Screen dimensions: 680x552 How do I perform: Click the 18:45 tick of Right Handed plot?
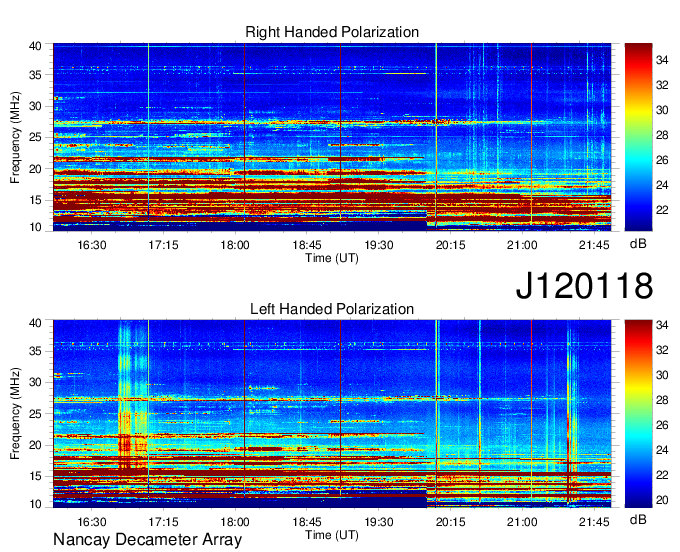307,245
